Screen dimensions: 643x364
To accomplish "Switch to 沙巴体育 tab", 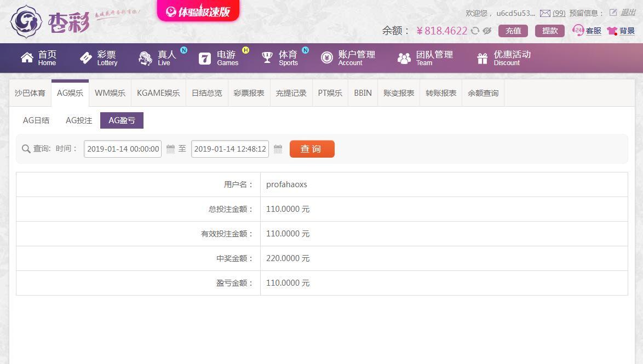I will [30, 93].
